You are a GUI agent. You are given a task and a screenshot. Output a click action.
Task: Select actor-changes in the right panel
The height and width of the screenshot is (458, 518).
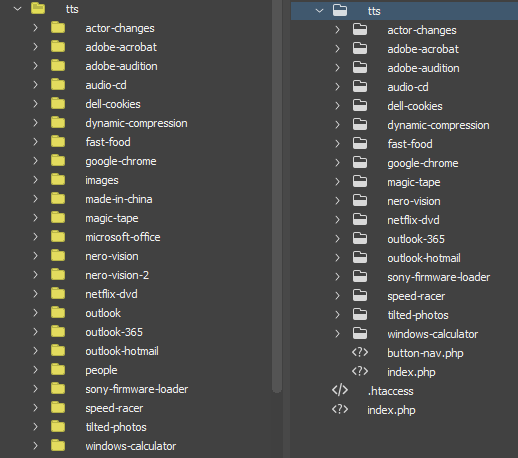point(422,30)
